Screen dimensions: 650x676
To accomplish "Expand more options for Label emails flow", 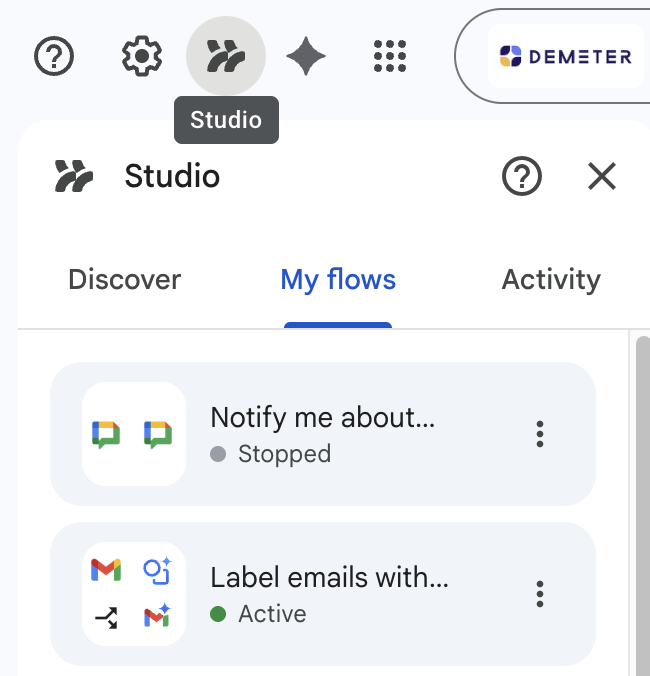I will (540, 594).
